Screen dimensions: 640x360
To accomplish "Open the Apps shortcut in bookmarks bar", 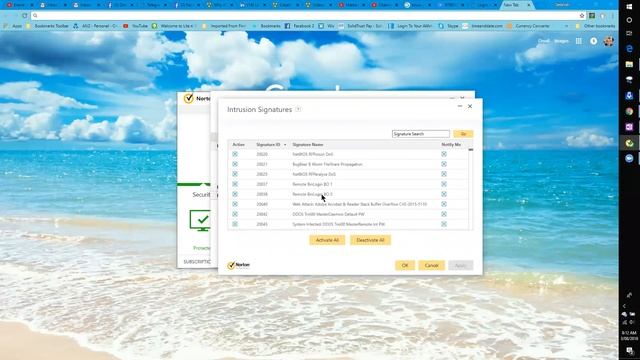I will [13, 26].
